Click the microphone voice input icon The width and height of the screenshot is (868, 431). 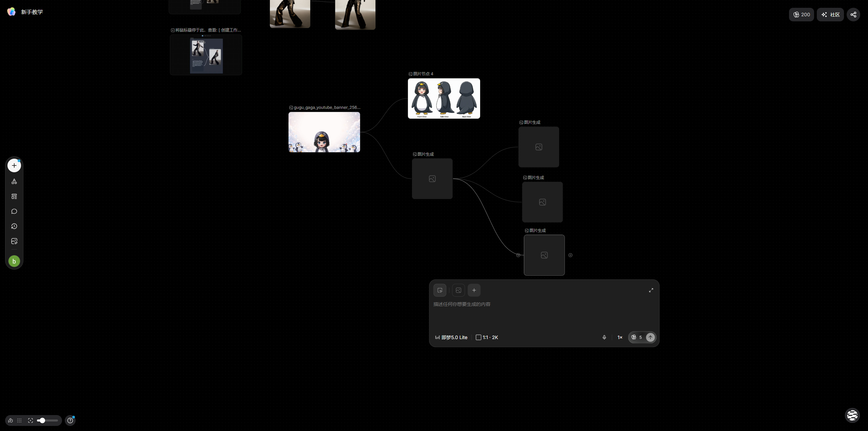604,337
